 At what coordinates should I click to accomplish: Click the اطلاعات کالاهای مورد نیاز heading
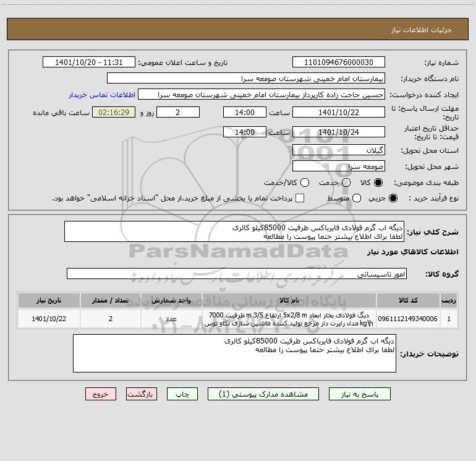click(412, 252)
